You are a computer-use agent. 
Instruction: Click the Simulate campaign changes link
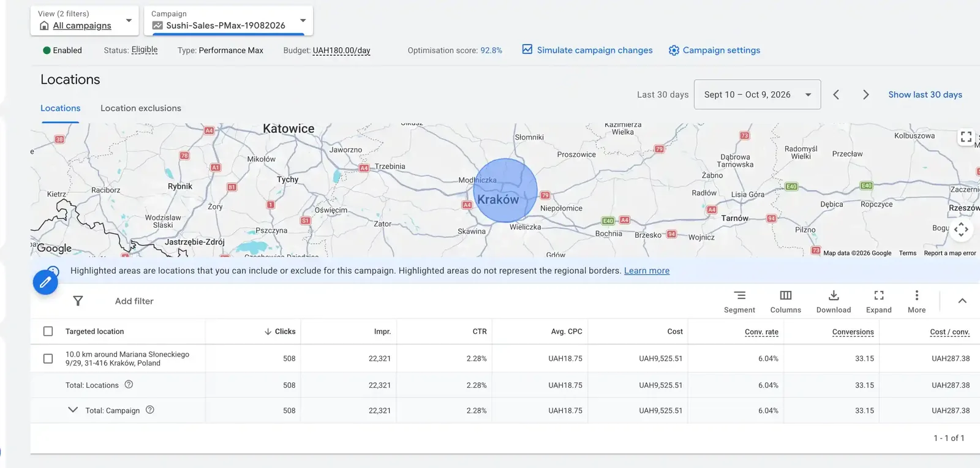[x=595, y=50]
